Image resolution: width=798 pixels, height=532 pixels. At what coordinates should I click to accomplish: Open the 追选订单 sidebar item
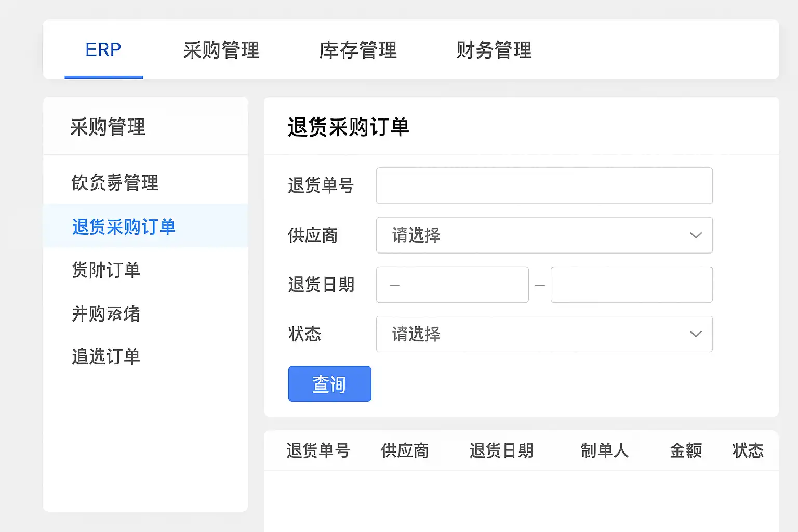click(106, 356)
